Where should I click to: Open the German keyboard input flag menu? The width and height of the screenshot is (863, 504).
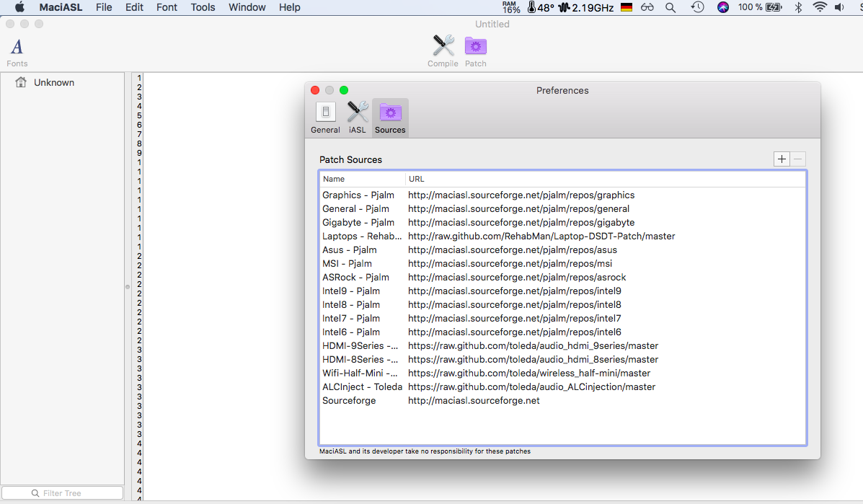pyautogui.click(x=627, y=7)
